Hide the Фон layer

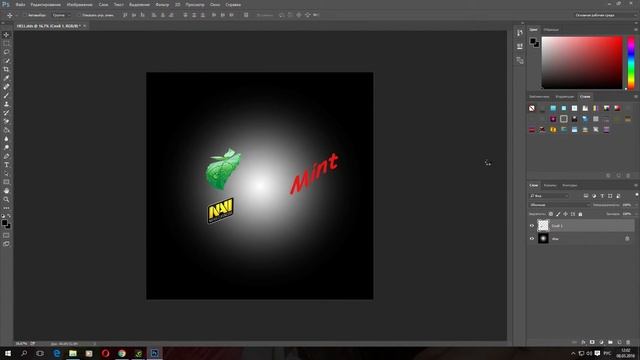pos(532,239)
